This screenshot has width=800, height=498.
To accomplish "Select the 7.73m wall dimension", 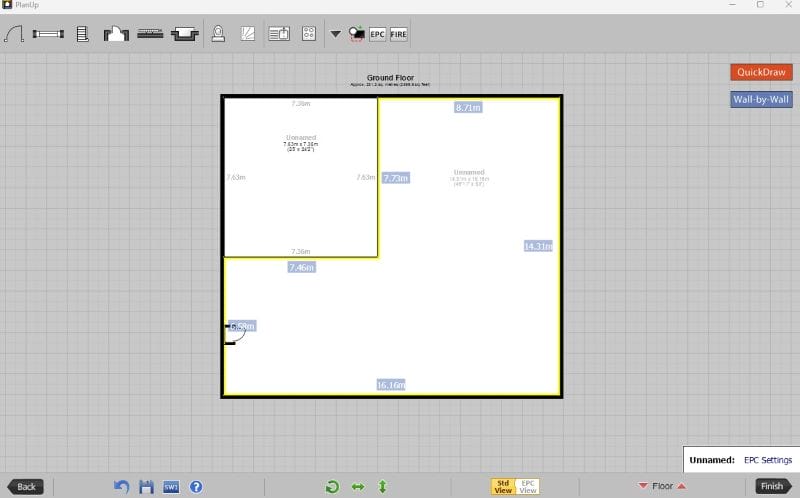I will (x=396, y=178).
